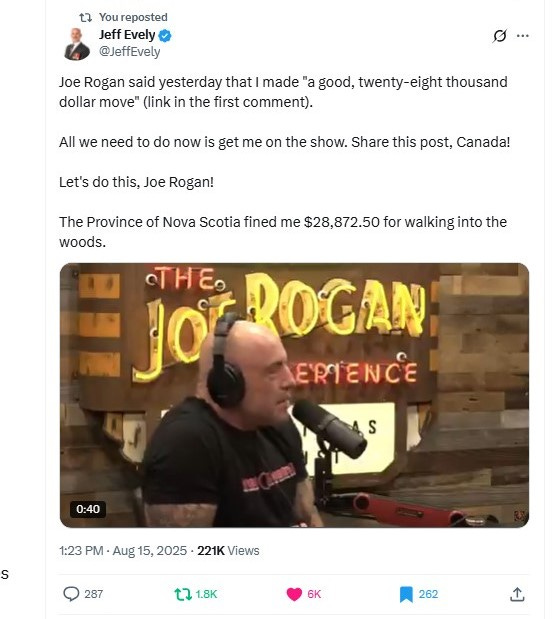Play the Joe Rogan video clip
Screen dimensions: 552x619
(x=294, y=395)
